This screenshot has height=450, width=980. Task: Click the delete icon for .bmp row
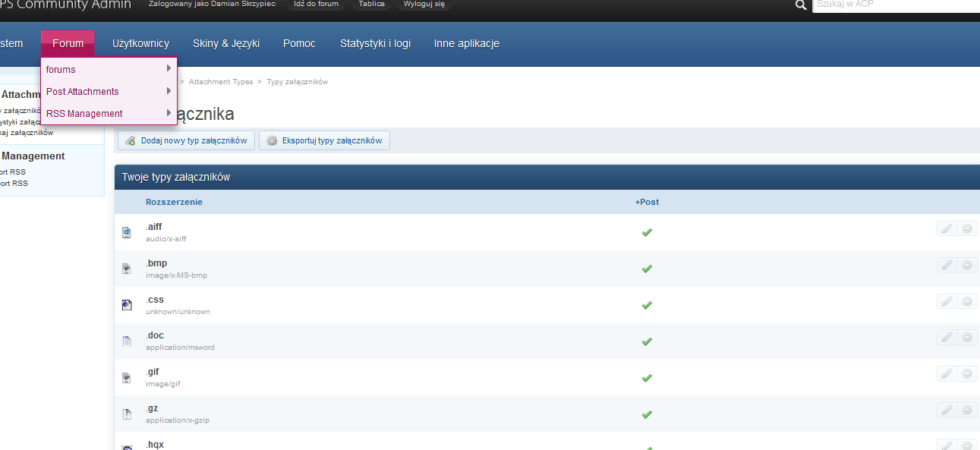point(967,265)
